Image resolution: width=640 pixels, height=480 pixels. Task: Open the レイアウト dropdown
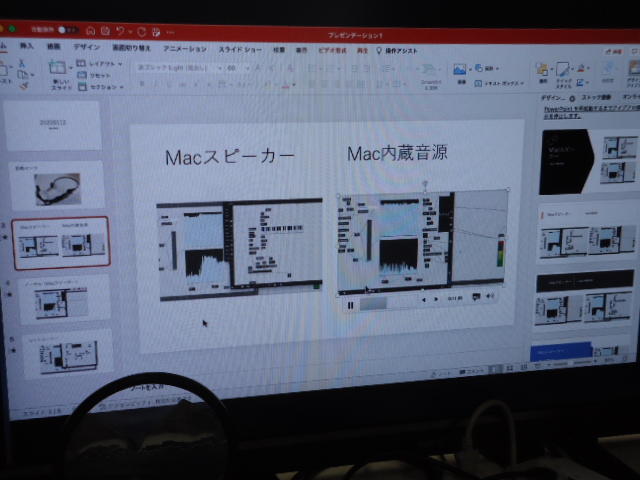click(99, 64)
